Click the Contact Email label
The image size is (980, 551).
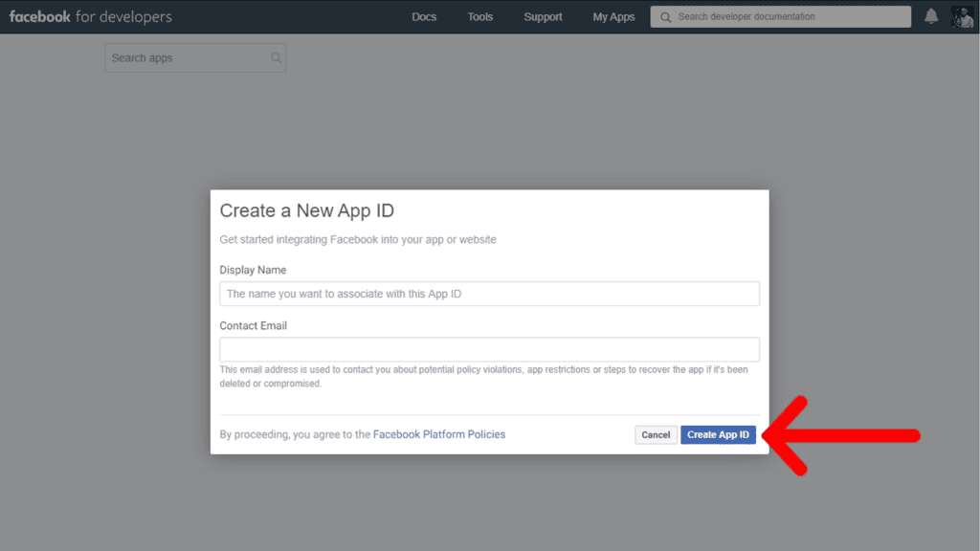(x=253, y=325)
